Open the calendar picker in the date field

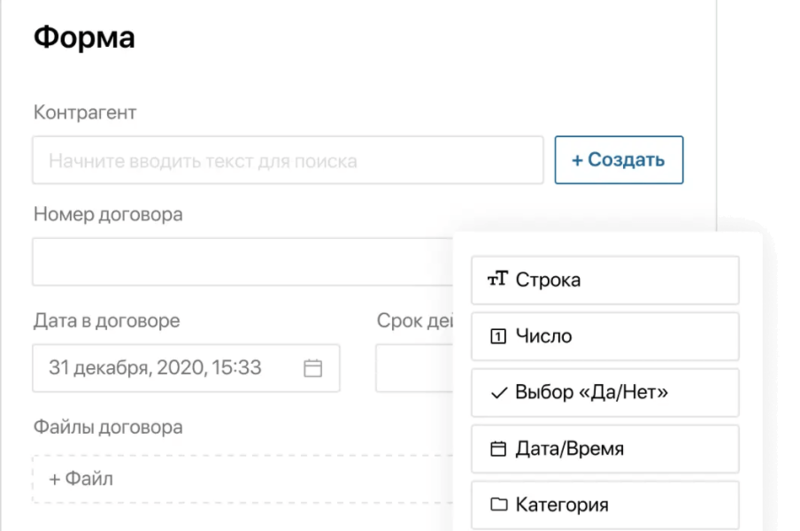click(313, 368)
